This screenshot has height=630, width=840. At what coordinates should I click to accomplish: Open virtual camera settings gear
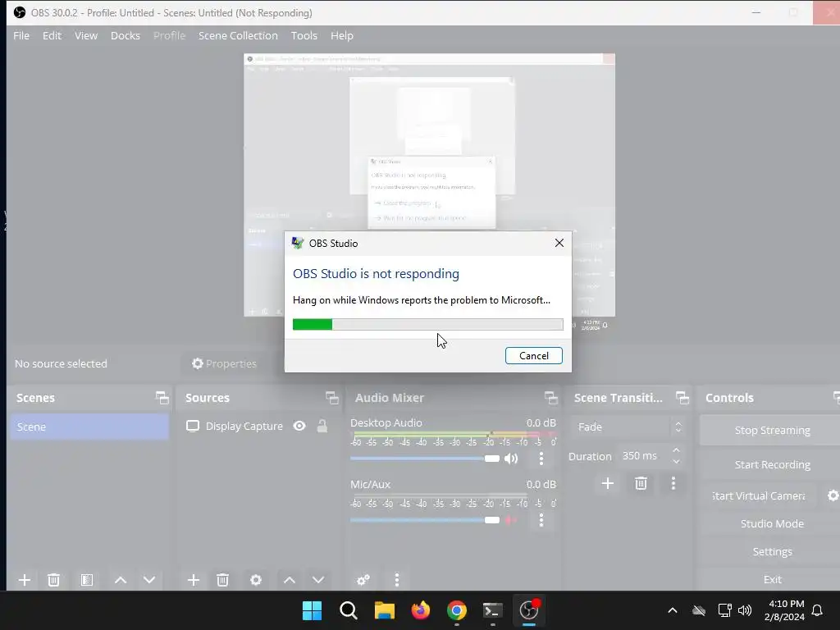[x=833, y=495]
